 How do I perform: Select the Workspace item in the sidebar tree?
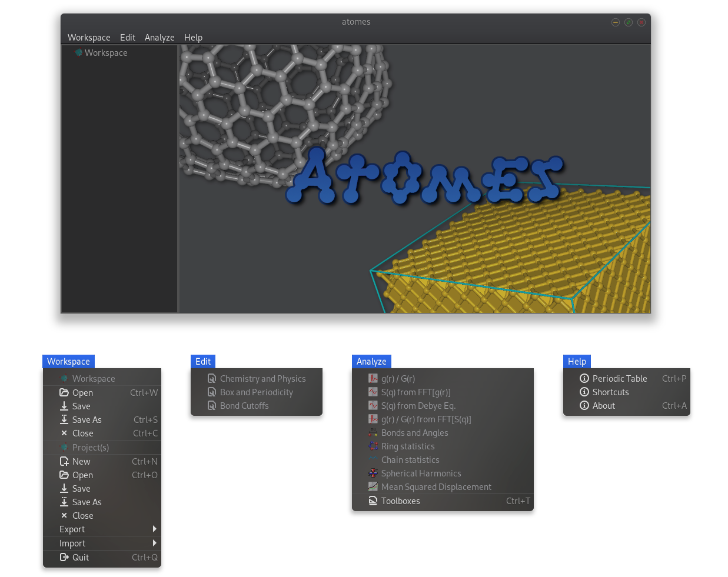(x=106, y=53)
